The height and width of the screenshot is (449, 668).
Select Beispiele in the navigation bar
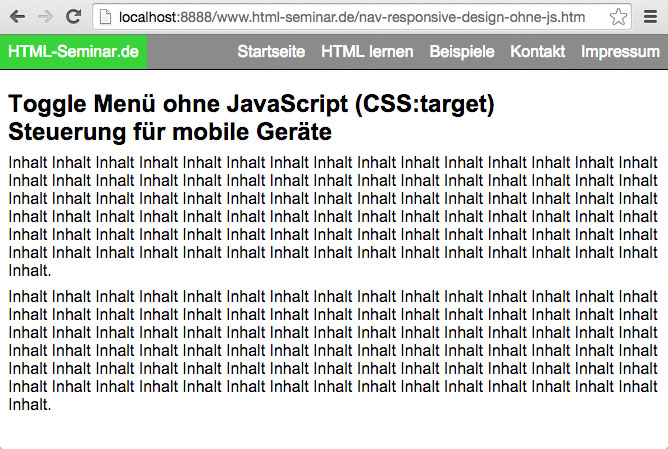(462, 52)
